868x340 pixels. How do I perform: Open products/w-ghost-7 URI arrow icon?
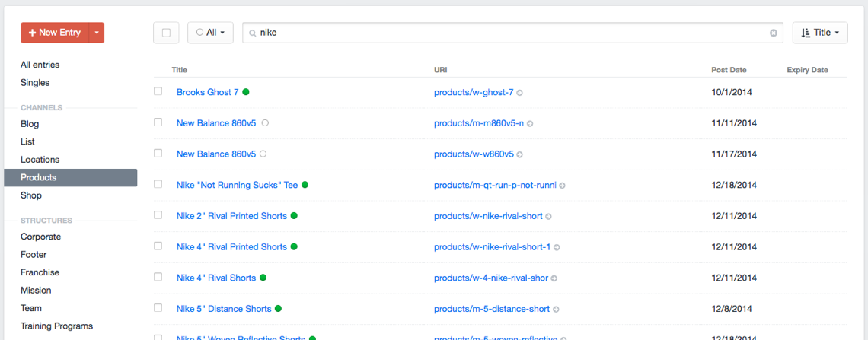tap(520, 93)
